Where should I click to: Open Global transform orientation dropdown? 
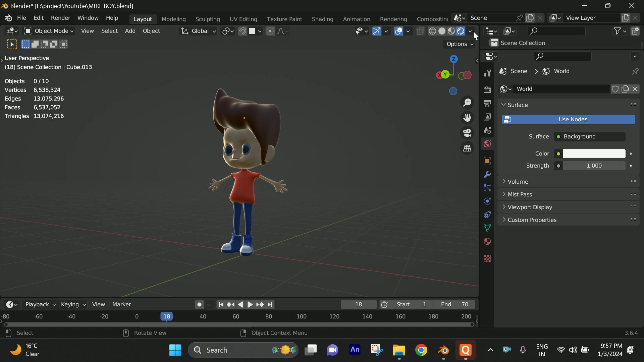coord(198,31)
